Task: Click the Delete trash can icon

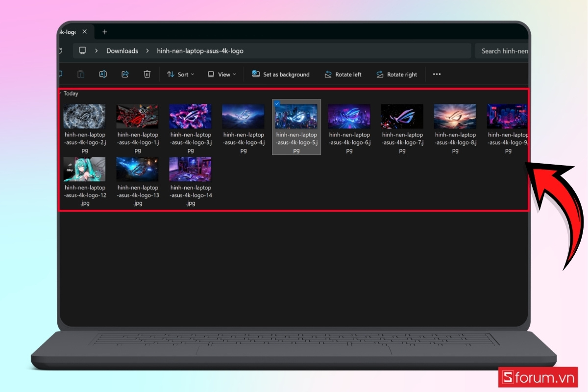Action: pos(147,74)
